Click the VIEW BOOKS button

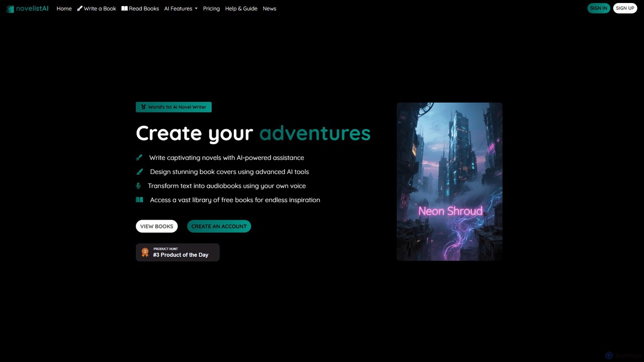point(156,226)
